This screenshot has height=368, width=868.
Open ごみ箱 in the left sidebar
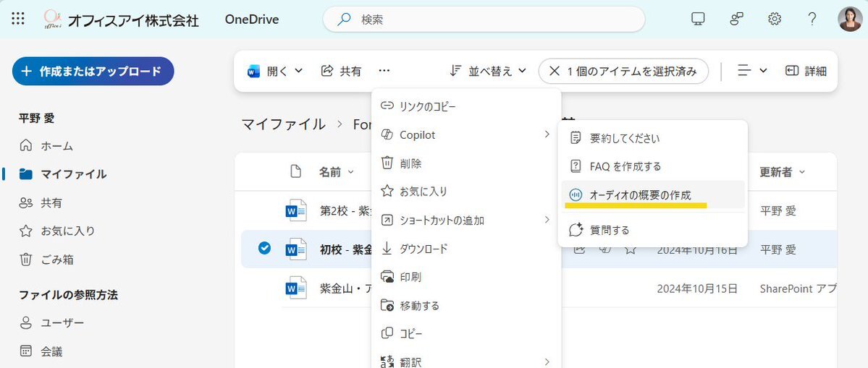click(56, 260)
